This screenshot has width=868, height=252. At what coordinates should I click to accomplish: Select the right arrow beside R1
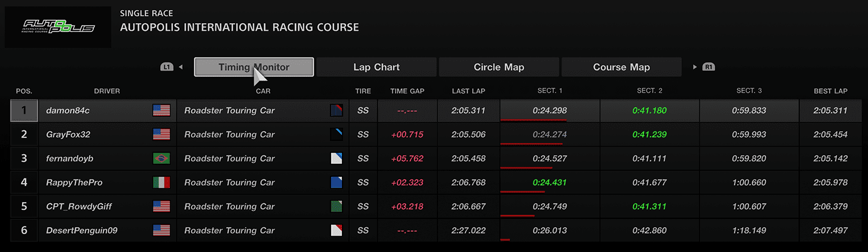pyautogui.click(x=695, y=67)
